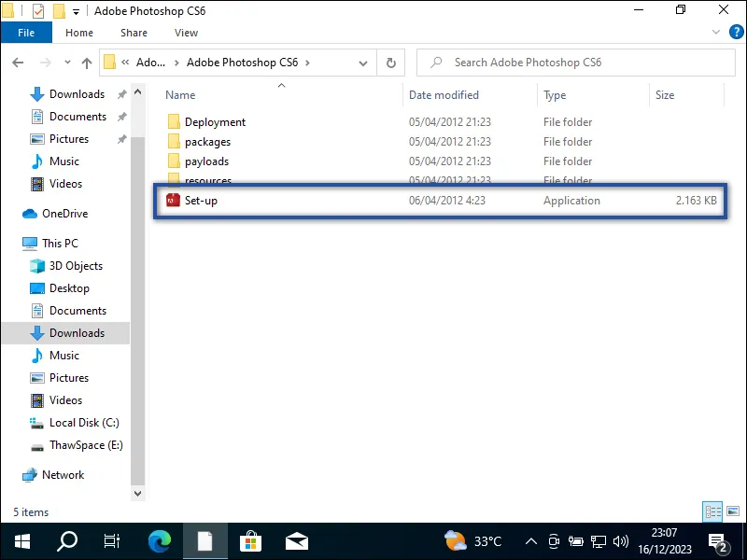This screenshot has width=747, height=560.
Task: Select Local Disk (C:) in navigation pane
Action: point(84,423)
